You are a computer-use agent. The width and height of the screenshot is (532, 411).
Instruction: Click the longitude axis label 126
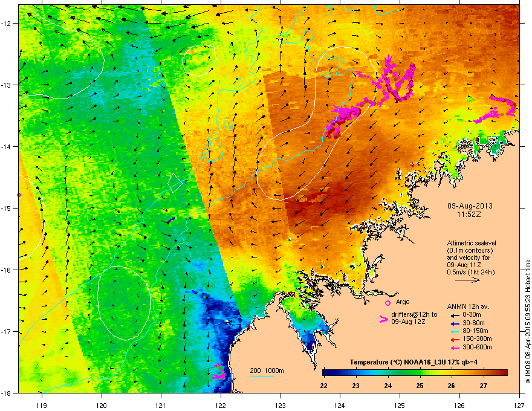coord(459,405)
